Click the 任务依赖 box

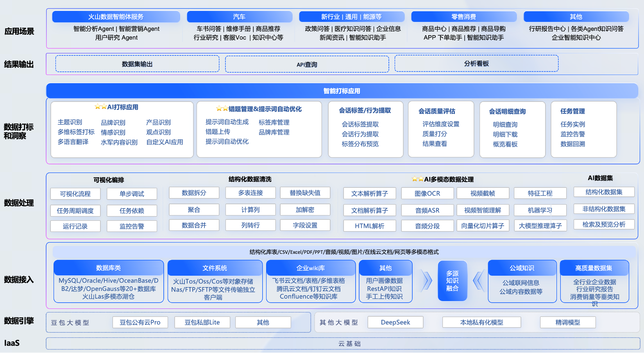click(x=132, y=210)
